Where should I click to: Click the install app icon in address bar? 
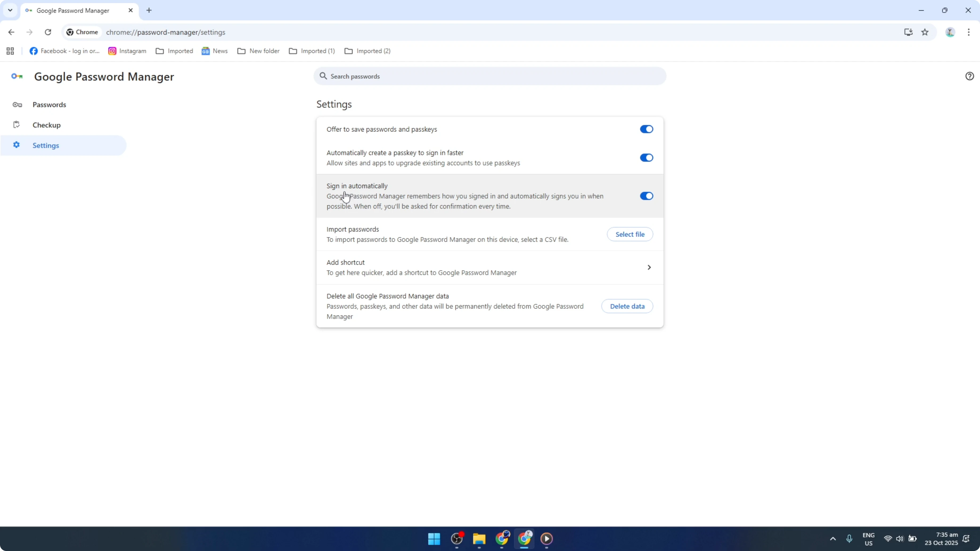(x=908, y=32)
